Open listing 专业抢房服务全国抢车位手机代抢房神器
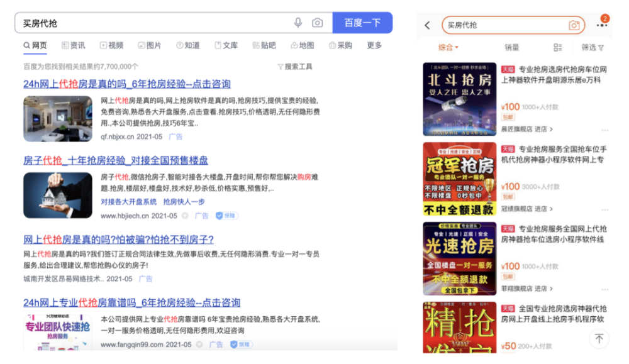This screenshot has width=629, height=364. tap(554, 155)
